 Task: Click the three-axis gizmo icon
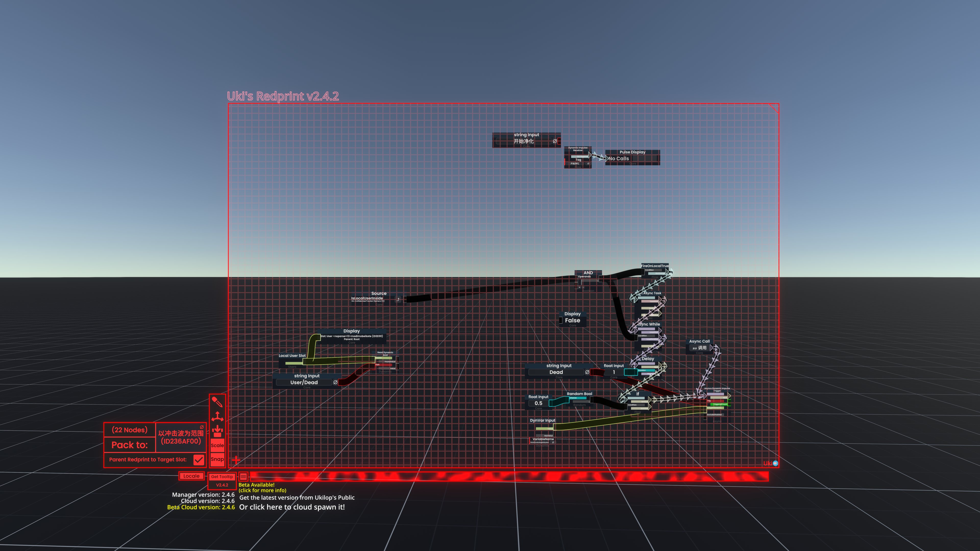pos(217,417)
